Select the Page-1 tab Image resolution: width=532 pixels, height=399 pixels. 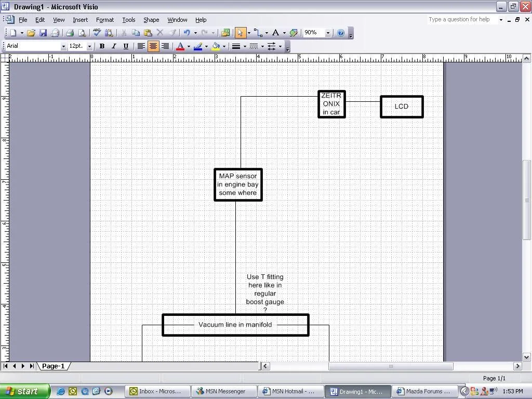(x=53, y=366)
